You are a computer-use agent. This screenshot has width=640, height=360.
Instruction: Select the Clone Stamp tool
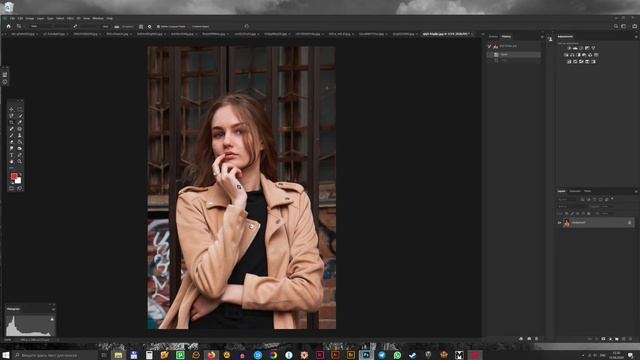tap(20, 135)
